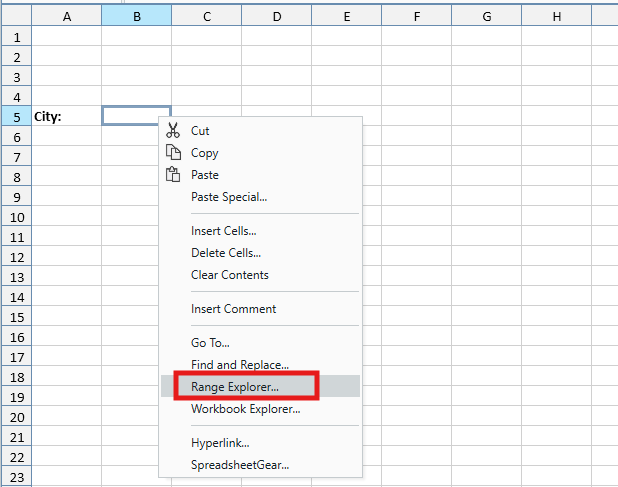Open Find and Replace dialog

(239, 365)
